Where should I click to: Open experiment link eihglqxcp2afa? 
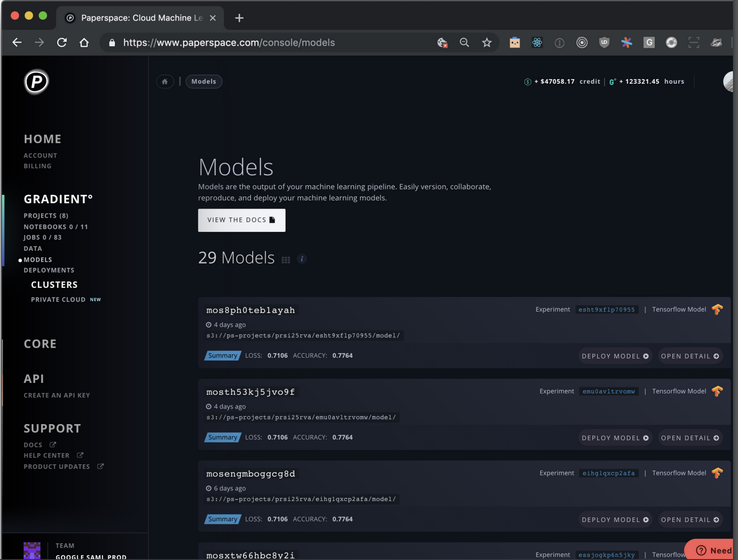pyautogui.click(x=609, y=473)
